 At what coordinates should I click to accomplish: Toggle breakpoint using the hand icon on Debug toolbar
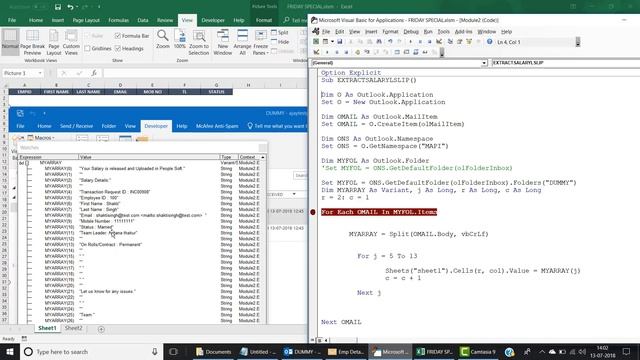tap(358, 52)
